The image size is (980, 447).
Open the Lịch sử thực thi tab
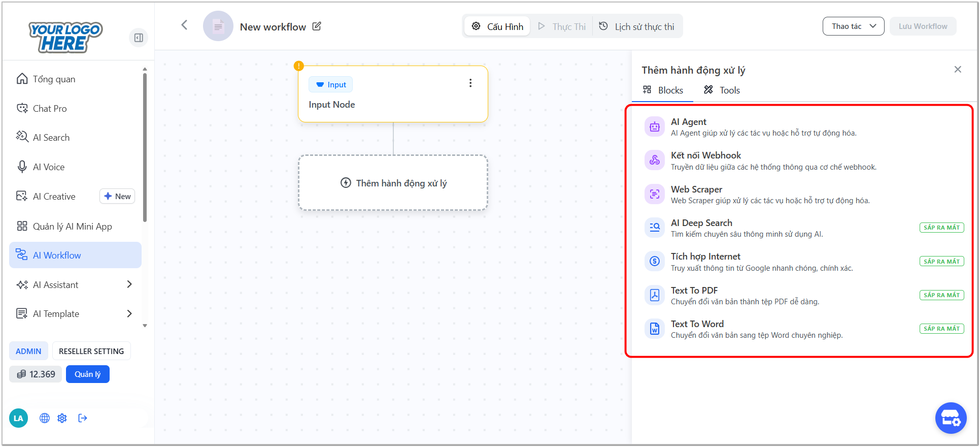coord(636,26)
